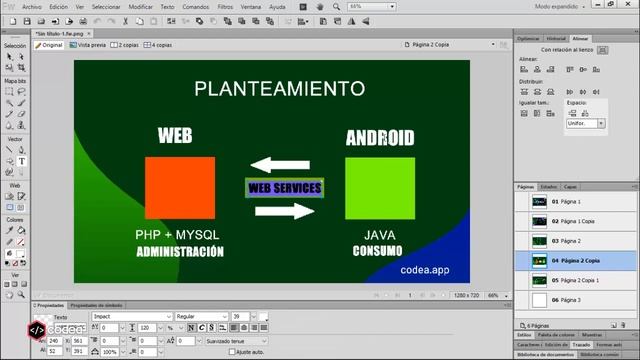Click the 03 Página 2 thumbnail
This screenshot has width=640, height=360.
(539, 241)
